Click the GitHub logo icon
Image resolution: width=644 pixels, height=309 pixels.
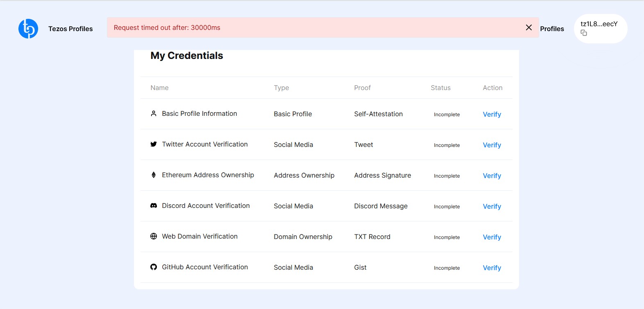pos(154,267)
